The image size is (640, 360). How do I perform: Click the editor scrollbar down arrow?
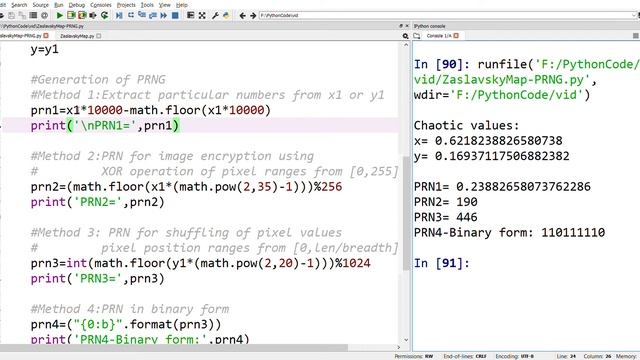tap(406, 340)
